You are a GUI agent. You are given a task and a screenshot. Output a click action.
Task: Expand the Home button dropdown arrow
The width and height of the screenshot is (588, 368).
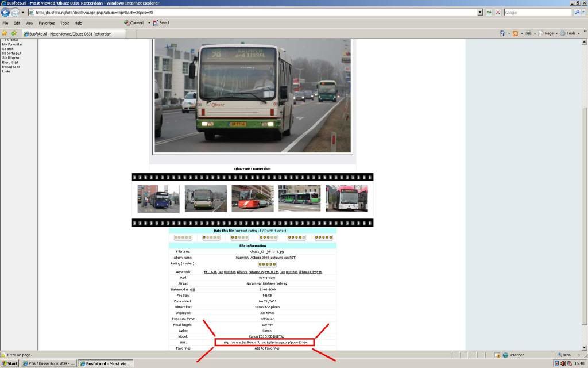click(509, 33)
